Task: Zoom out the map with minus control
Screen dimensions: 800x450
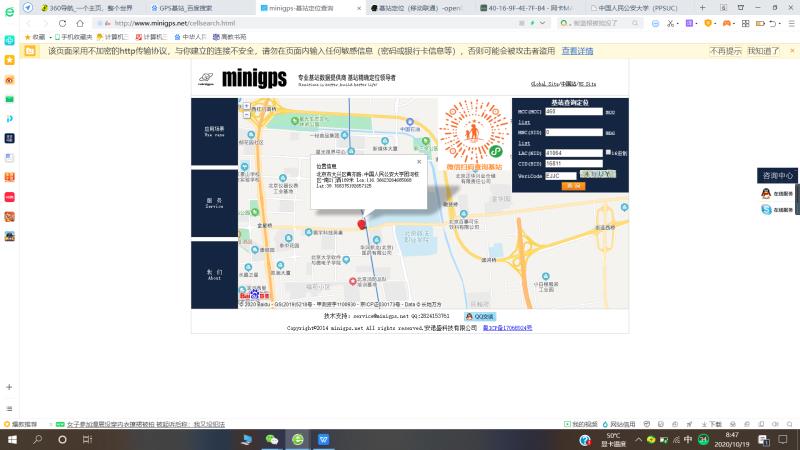Action: tap(246, 114)
